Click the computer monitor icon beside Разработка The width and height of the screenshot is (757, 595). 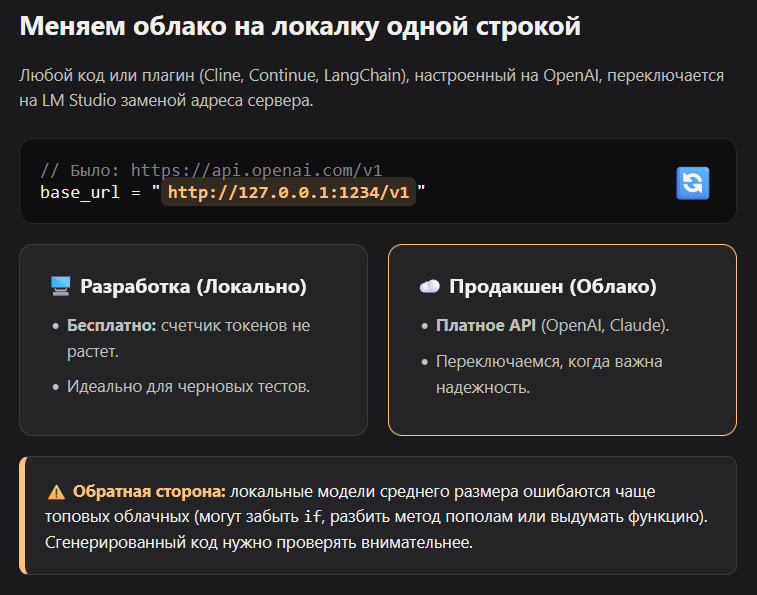pos(61,286)
